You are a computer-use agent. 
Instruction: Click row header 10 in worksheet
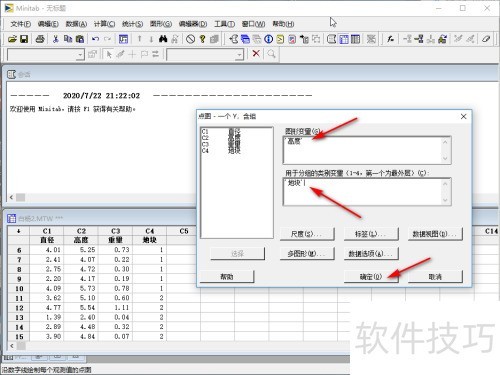[19, 289]
